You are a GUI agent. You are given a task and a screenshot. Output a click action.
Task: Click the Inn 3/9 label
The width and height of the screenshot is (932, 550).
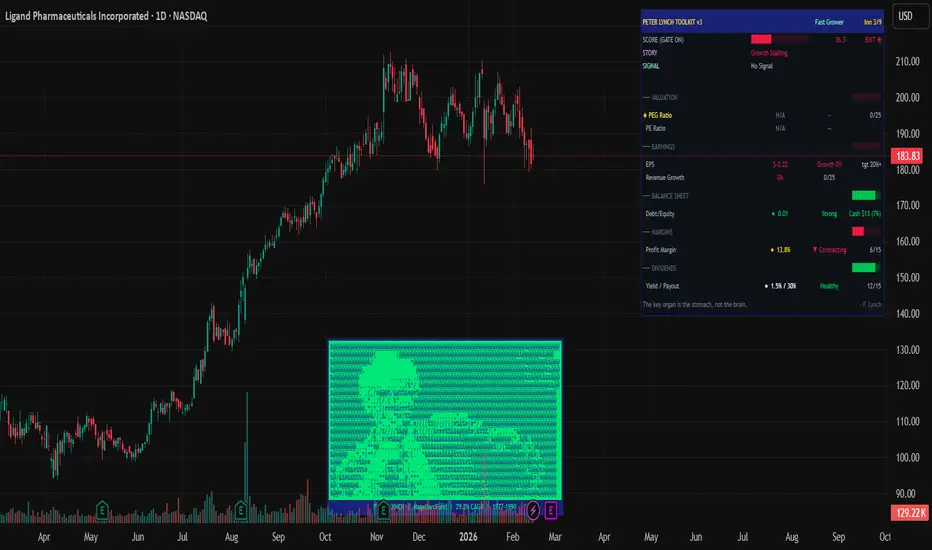[873, 22]
